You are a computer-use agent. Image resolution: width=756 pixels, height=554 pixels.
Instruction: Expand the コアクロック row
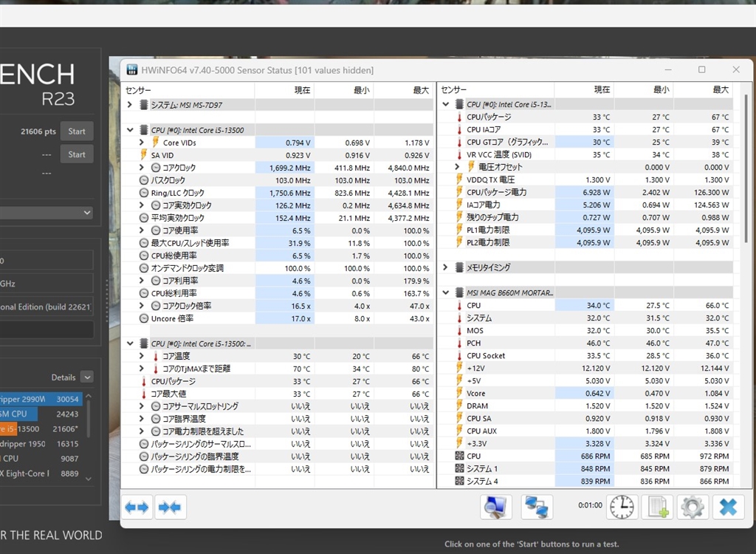tap(141, 168)
